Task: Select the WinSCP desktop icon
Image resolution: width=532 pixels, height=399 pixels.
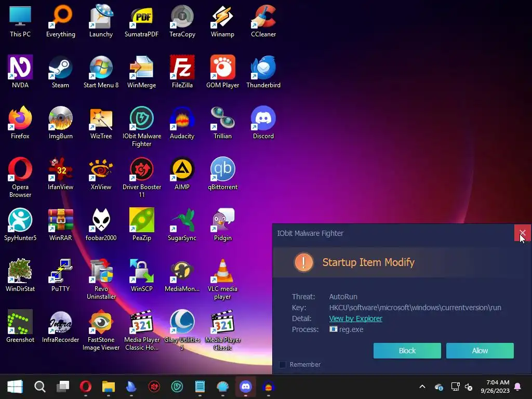Action: coord(141,275)
